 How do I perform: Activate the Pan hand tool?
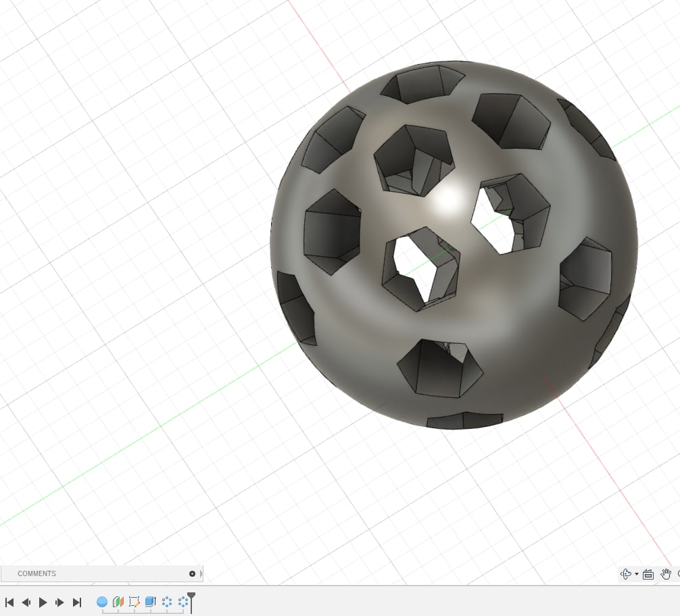665,574
